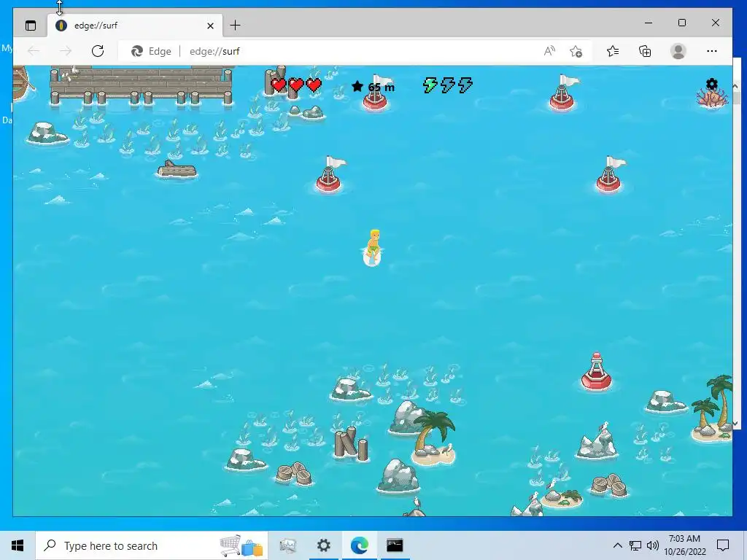747x560 pixels.
Task: Maximize the Edge browser window
Action: (682, 23)
